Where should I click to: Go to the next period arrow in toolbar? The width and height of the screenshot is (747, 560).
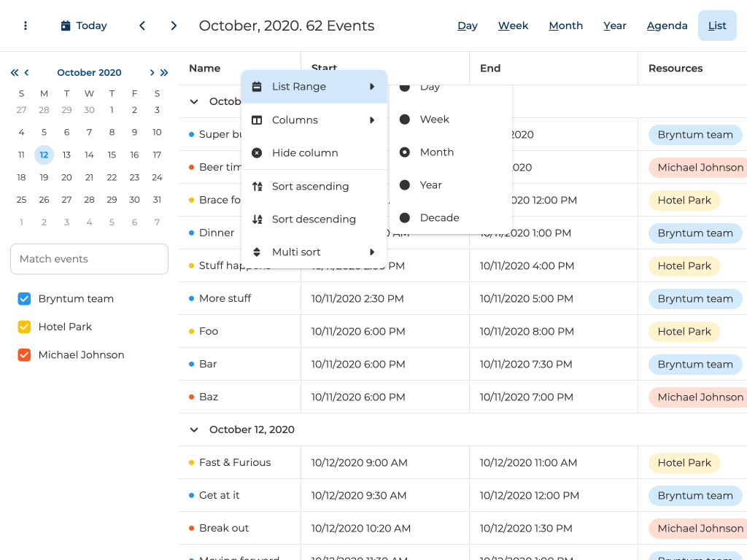pos(174,26)
